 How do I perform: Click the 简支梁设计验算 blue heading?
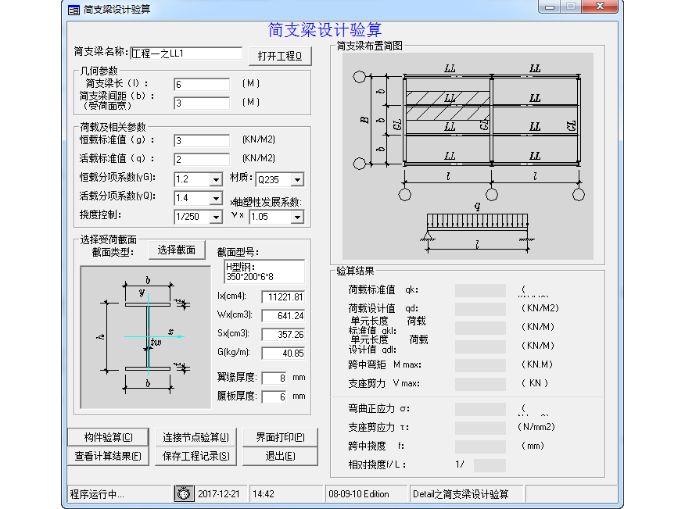(325, 30)
